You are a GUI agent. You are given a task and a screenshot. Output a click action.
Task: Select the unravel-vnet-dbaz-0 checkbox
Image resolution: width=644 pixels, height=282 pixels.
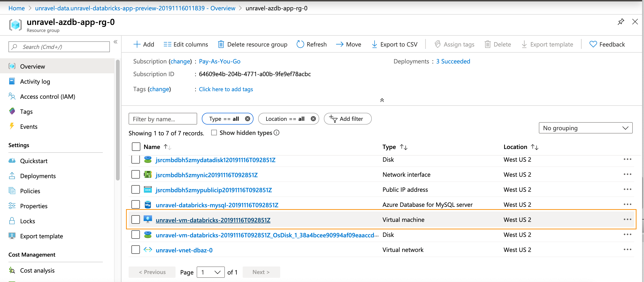(136, 250)
